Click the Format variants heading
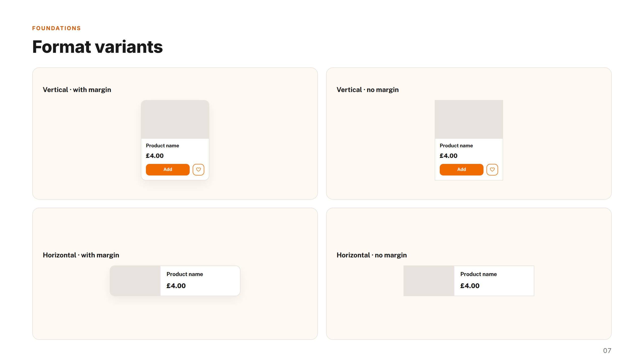644x362 pixels. (x=98, y=47)
